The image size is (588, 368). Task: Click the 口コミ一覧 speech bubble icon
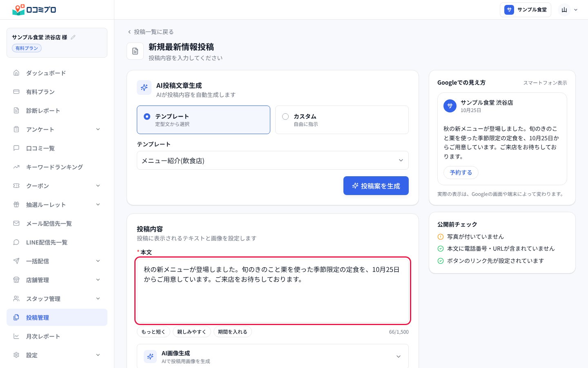[16, 148]
